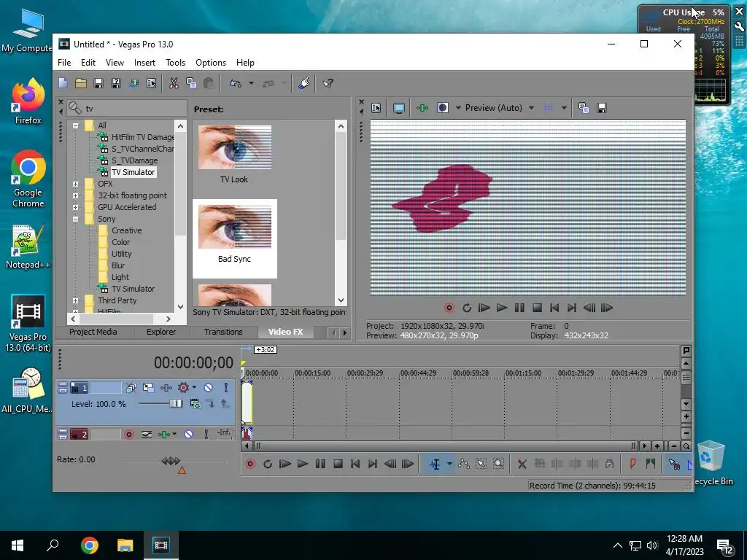Click the Delete X icon in timeline toolbar

(522, 464)
